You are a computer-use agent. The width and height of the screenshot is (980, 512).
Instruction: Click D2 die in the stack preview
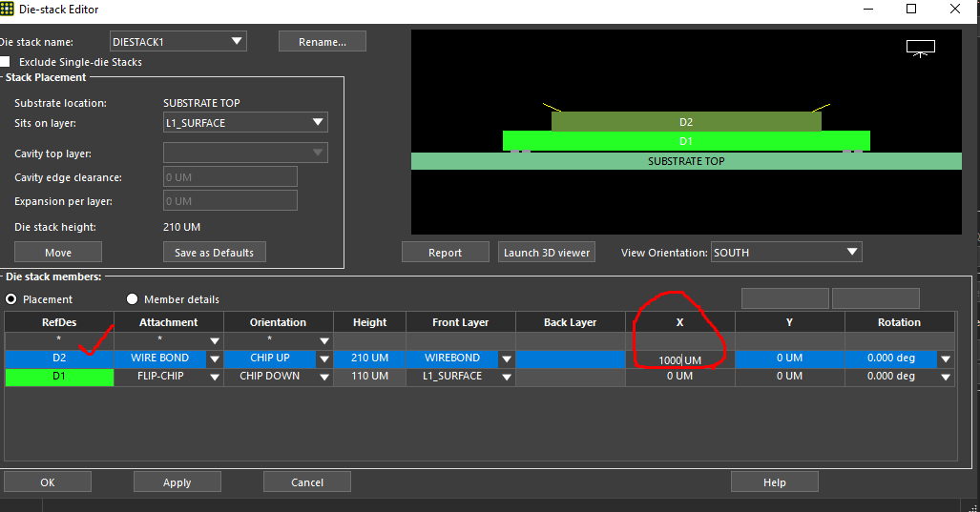[686, 122]
